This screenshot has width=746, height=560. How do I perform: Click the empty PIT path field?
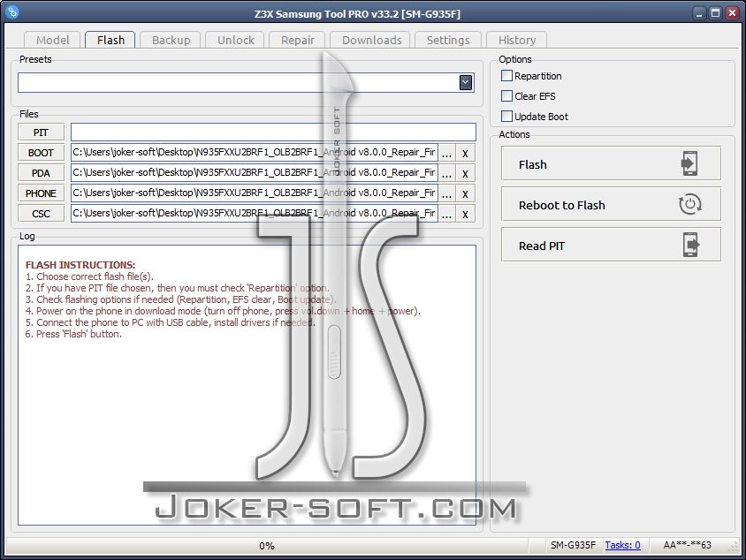click(x=273, y=132)
